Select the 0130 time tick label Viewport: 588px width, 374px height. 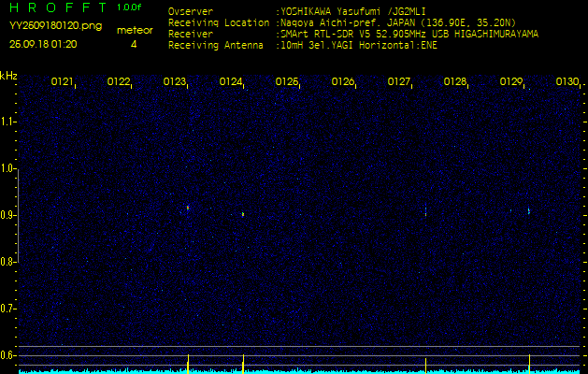tap(567, 81)
